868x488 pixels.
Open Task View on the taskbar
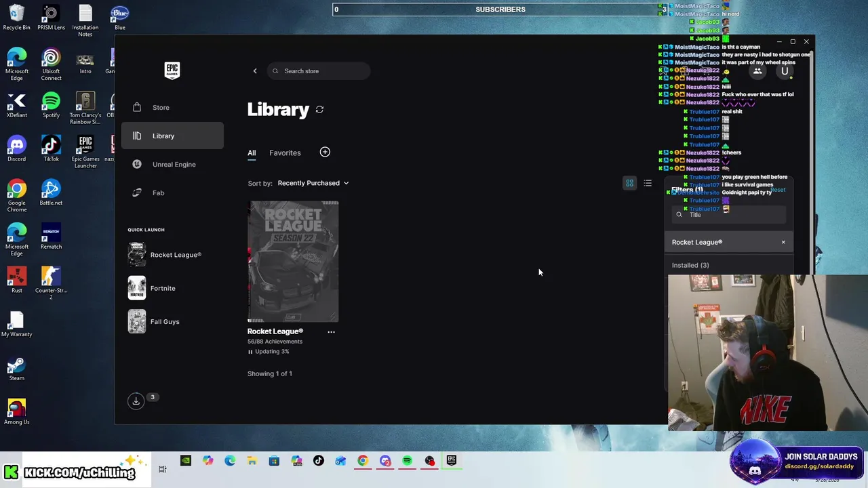click(163, 469)
